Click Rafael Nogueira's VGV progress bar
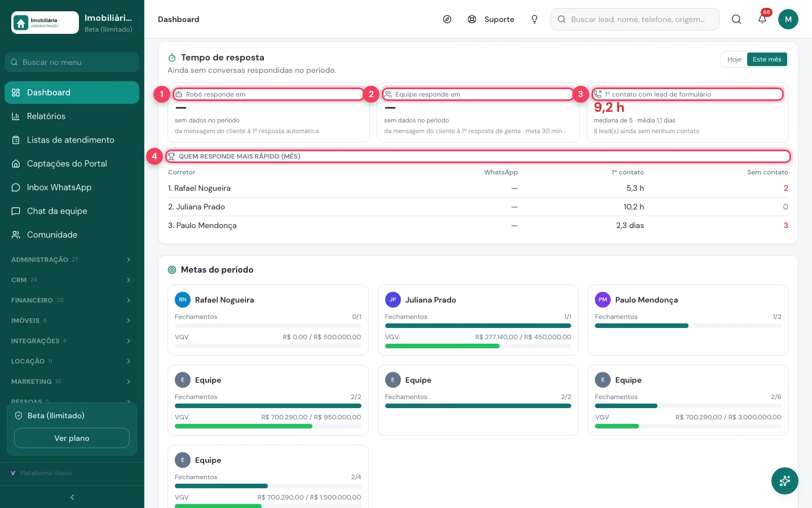 (x=268, y=346)
